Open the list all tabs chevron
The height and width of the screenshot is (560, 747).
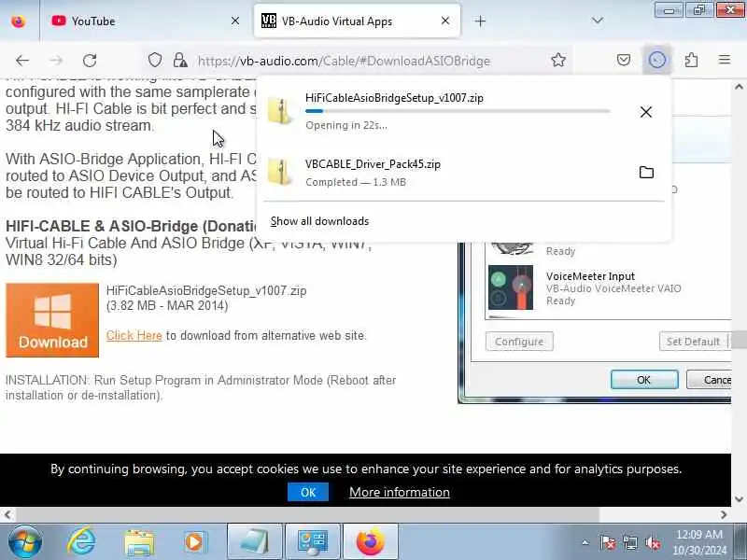pyautogui.click(x=598, y=21)
